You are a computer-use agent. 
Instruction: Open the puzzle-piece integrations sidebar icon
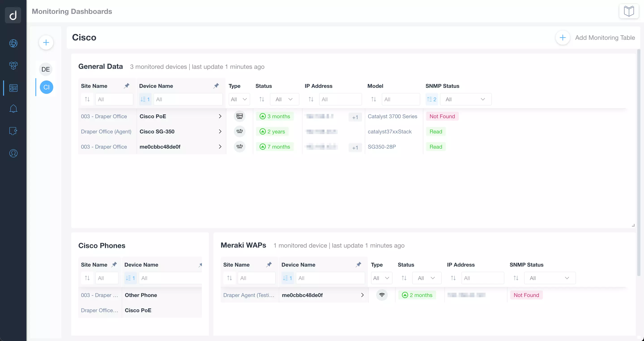click(x=13, y=131)
